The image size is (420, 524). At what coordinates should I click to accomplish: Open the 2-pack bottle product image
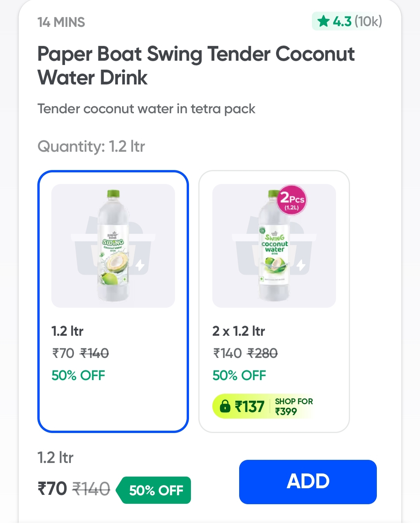274,246
